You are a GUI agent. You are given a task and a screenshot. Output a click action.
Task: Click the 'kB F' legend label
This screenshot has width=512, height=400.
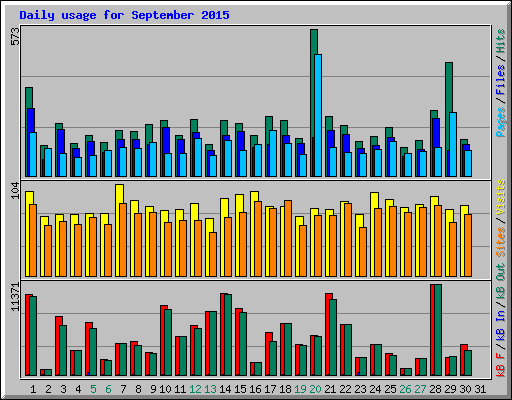click(x=501, y=364)
